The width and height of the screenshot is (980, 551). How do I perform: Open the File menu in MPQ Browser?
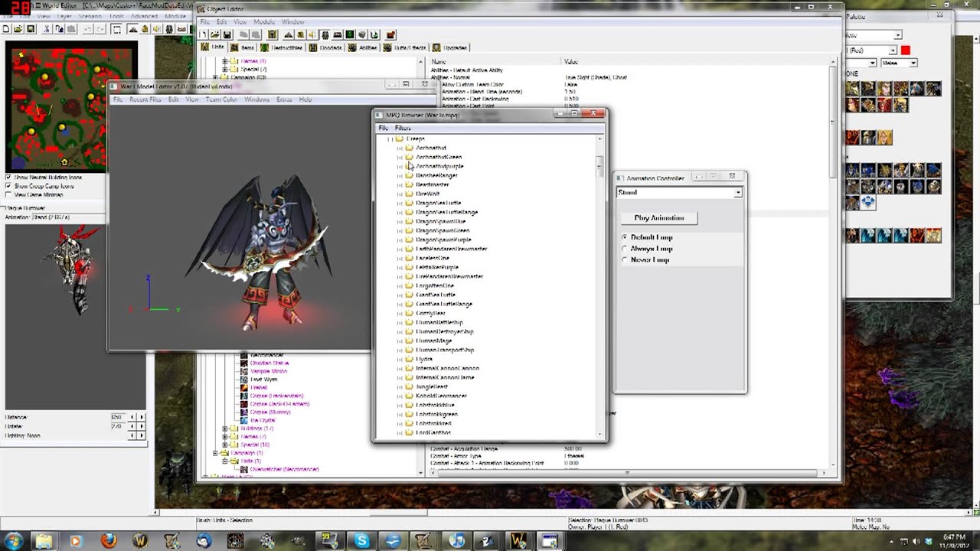[383, 128]
